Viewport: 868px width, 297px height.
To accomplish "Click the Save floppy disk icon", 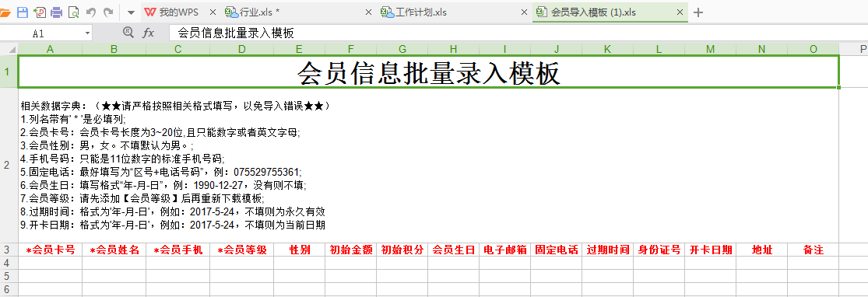I will point(23,12).
